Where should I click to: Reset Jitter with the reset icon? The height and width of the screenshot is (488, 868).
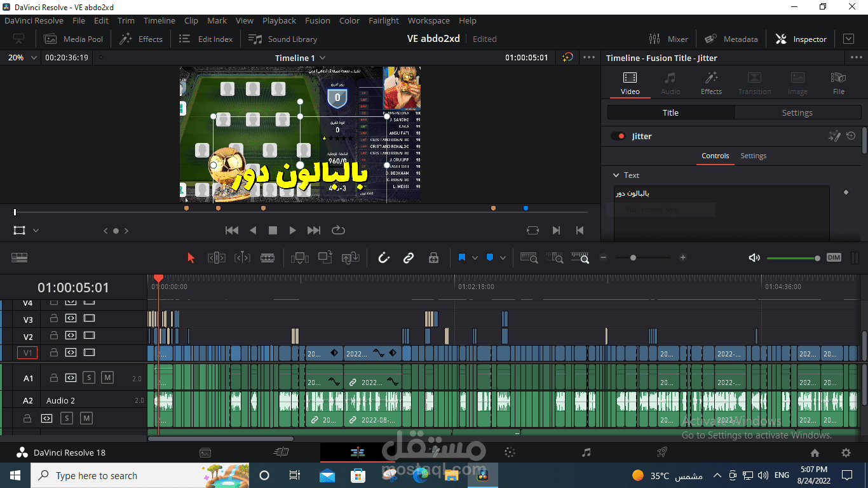click(x=851, y=136)
